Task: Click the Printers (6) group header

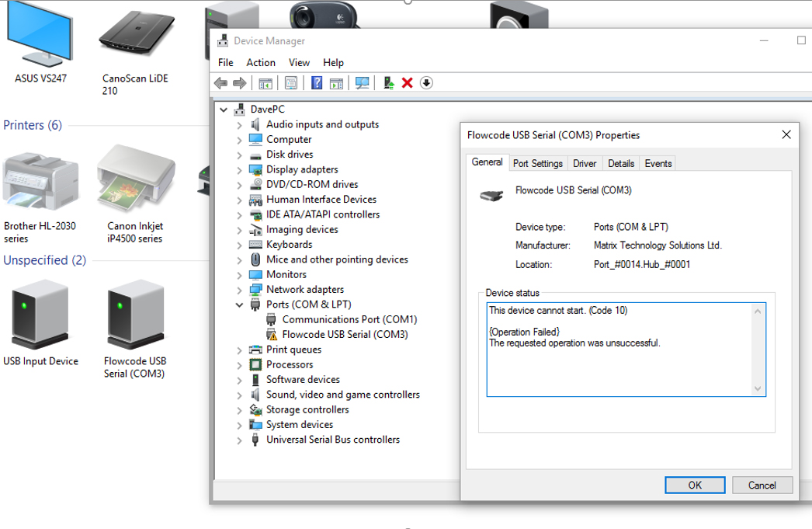Action: (33, 125)
